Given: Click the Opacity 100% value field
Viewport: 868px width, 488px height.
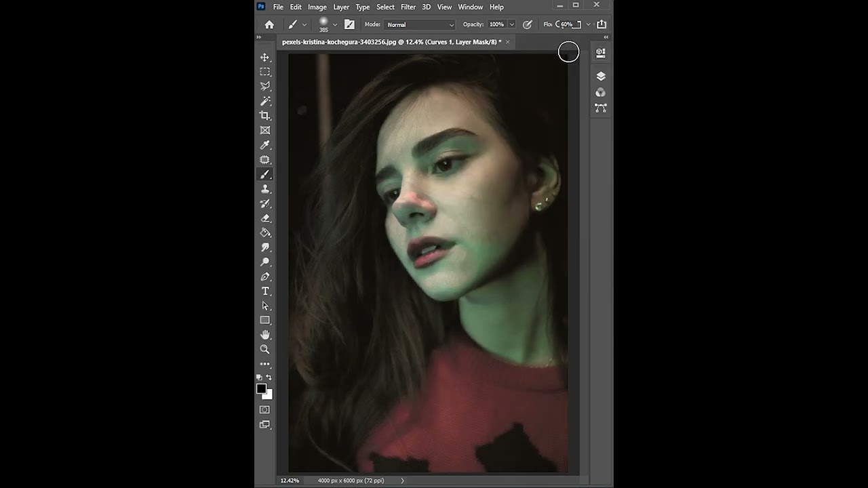Looking at the screenshot, I should (x=497, y=24).
